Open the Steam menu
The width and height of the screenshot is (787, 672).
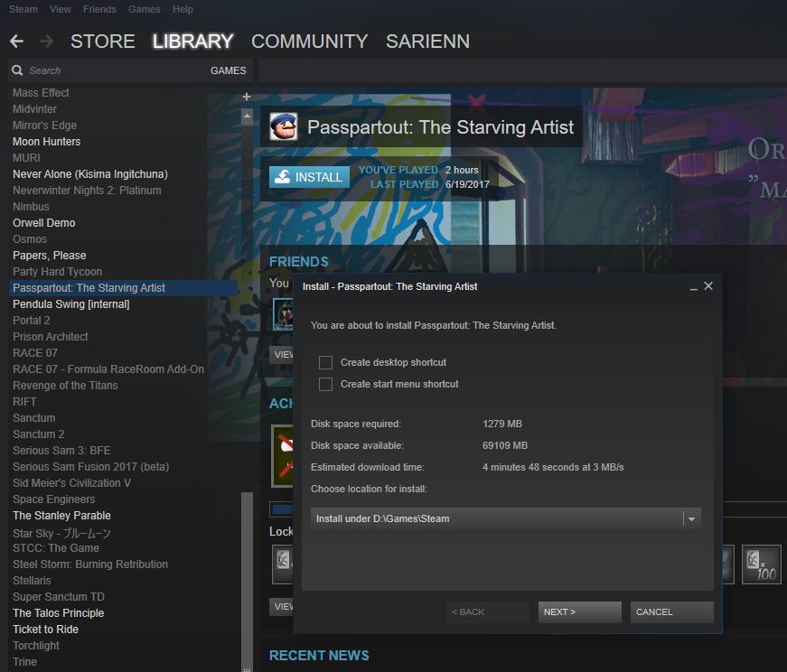click(23, 9)
